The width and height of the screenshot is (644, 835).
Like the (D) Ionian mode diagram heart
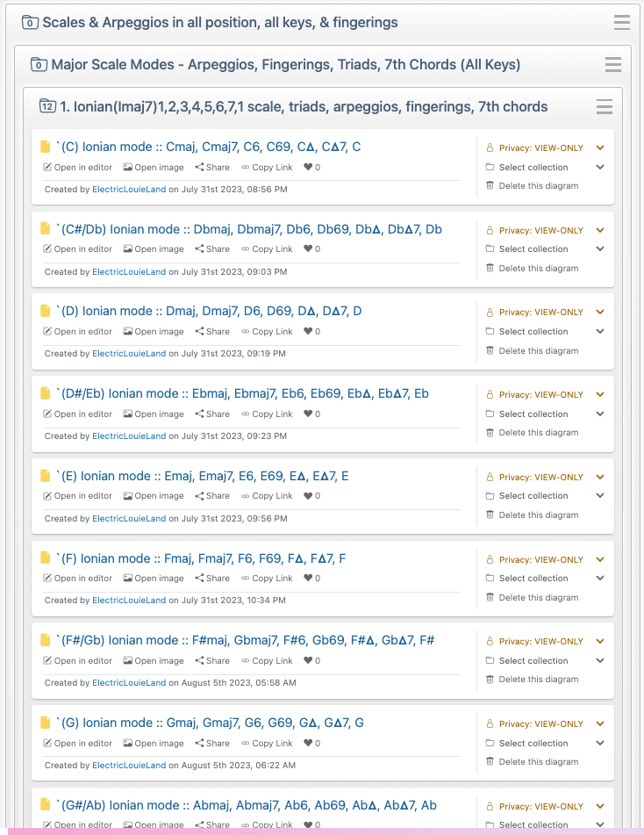click(x=308, y=331)
